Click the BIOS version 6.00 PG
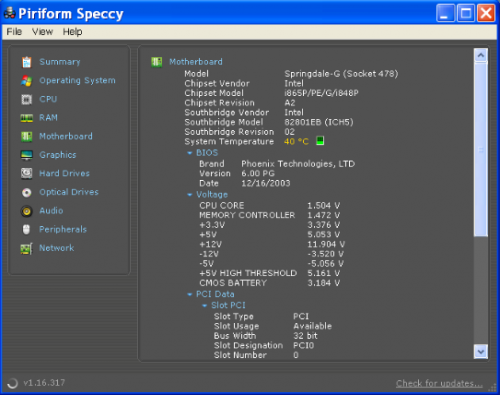 [258, 174]
